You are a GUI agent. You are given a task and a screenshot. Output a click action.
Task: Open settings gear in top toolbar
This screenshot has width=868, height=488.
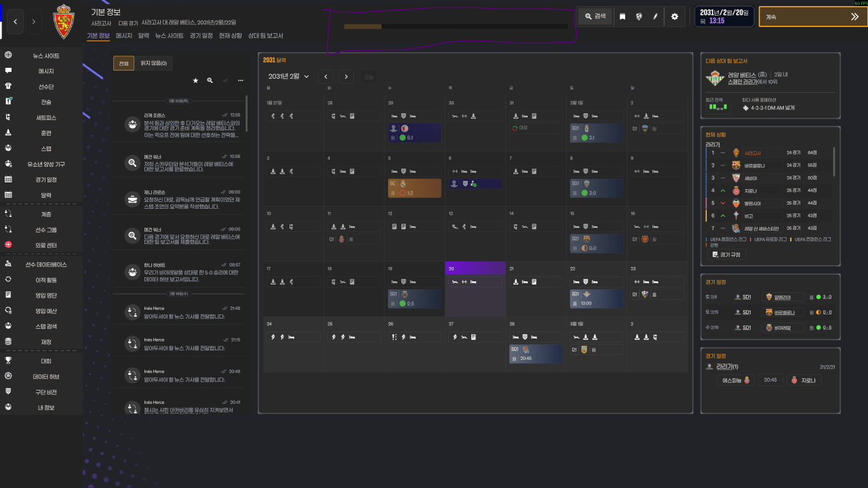(674, 17)
